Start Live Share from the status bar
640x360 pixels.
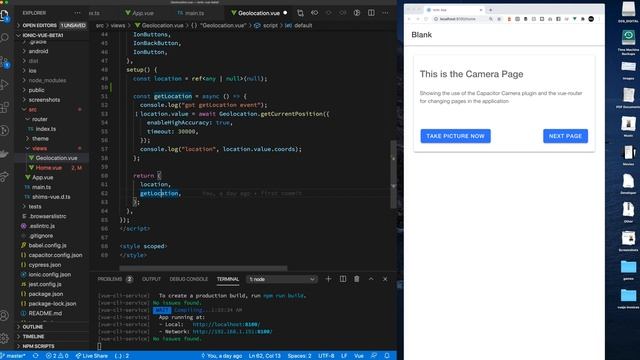[91, 356]
